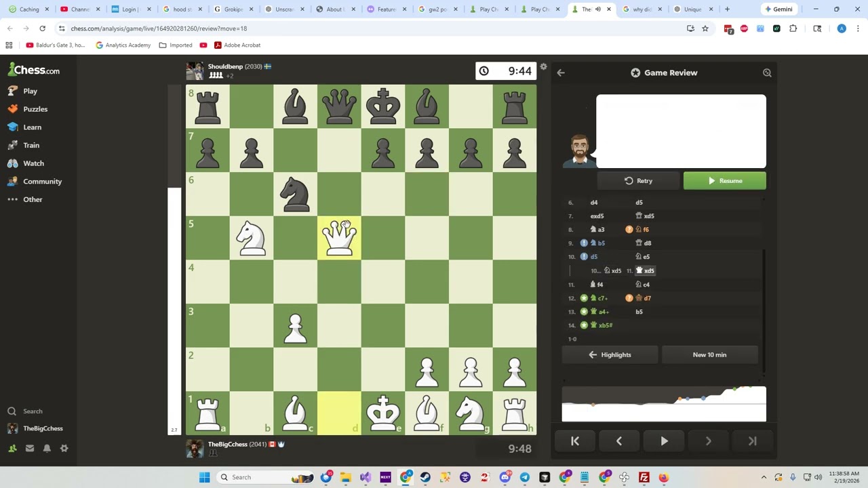Click the Retry button
The height and width of the screenshot is (488, 868).
click(x=638, y=181)
